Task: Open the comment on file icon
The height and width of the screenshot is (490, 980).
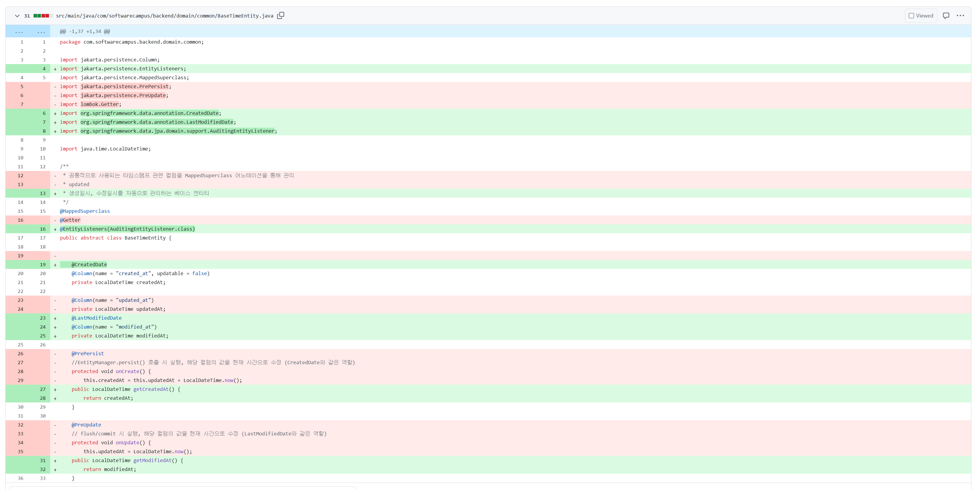Action: coord(946,16)
